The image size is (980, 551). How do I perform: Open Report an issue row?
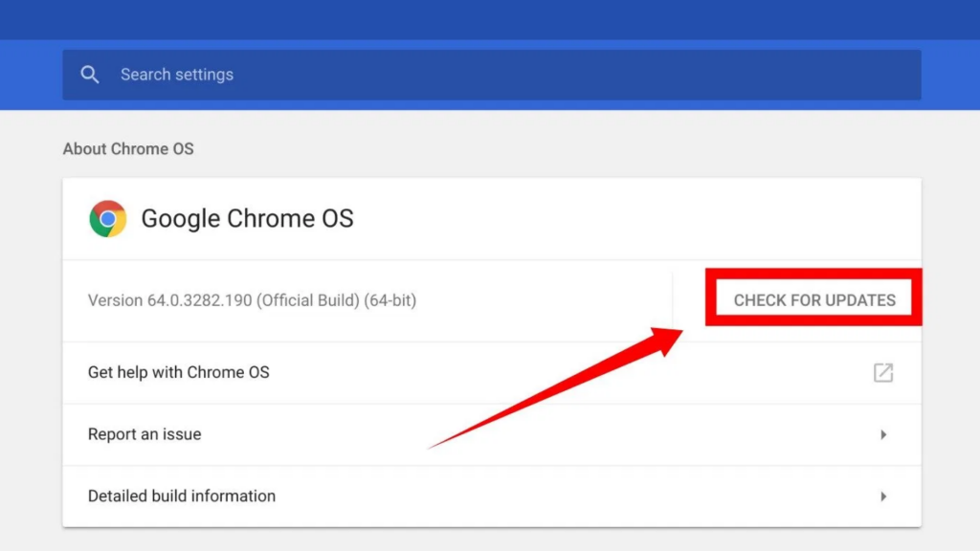(491, 435)
